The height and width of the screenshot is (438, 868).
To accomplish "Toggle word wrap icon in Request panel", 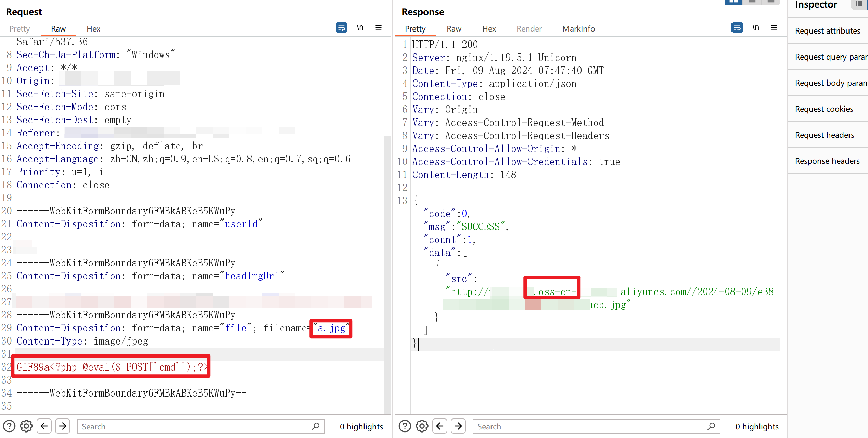I will pos(341,28).
